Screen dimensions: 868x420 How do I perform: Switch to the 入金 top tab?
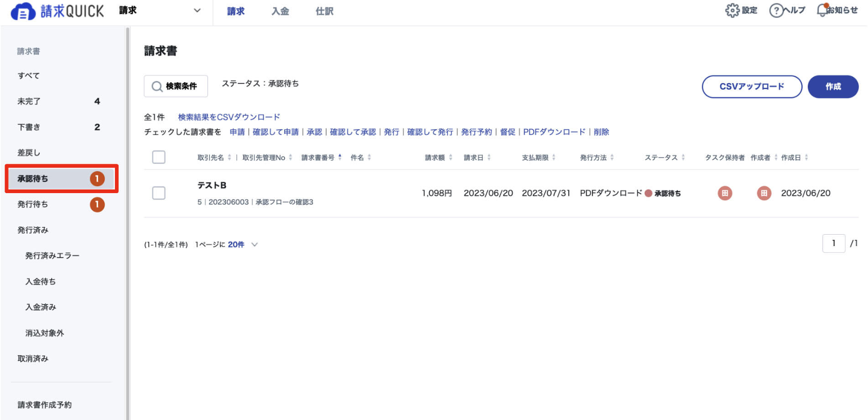[x=280, y=11]
